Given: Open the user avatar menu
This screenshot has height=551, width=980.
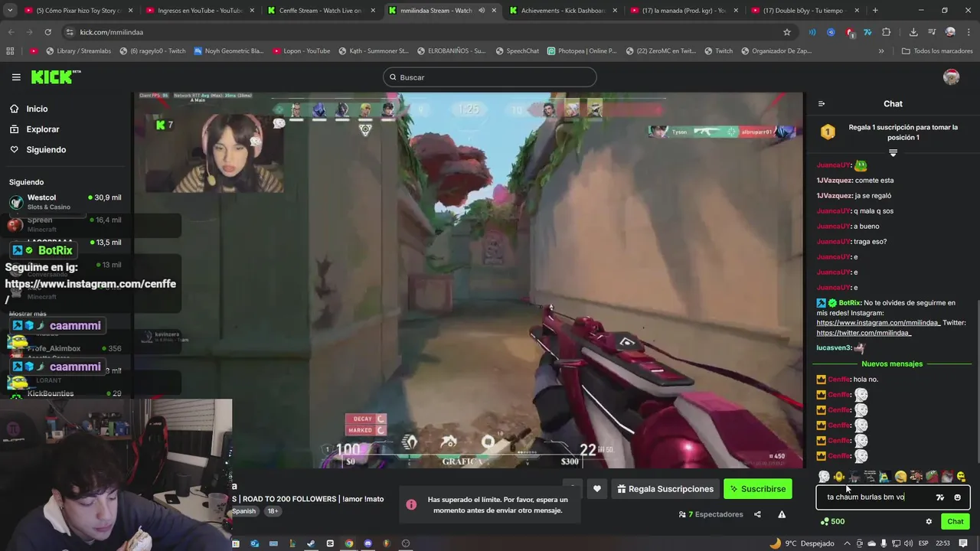Looking at the screenshot, I should point(951,77).
